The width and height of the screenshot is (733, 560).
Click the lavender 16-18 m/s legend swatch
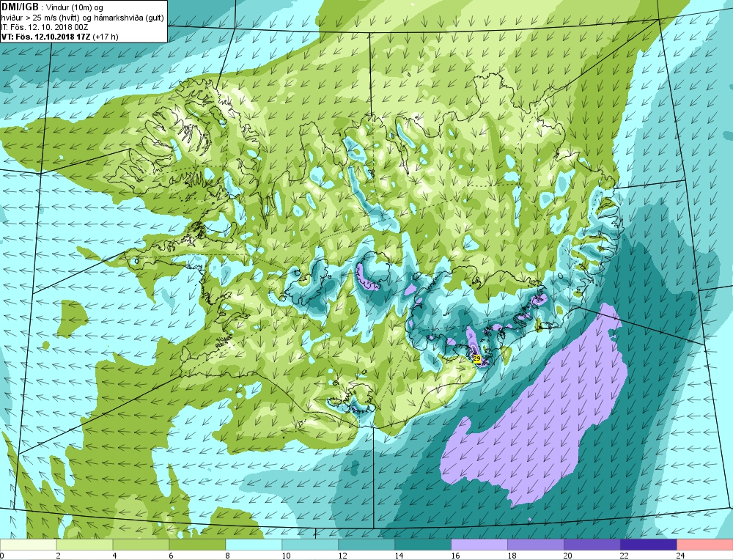[x=479, y=545]
